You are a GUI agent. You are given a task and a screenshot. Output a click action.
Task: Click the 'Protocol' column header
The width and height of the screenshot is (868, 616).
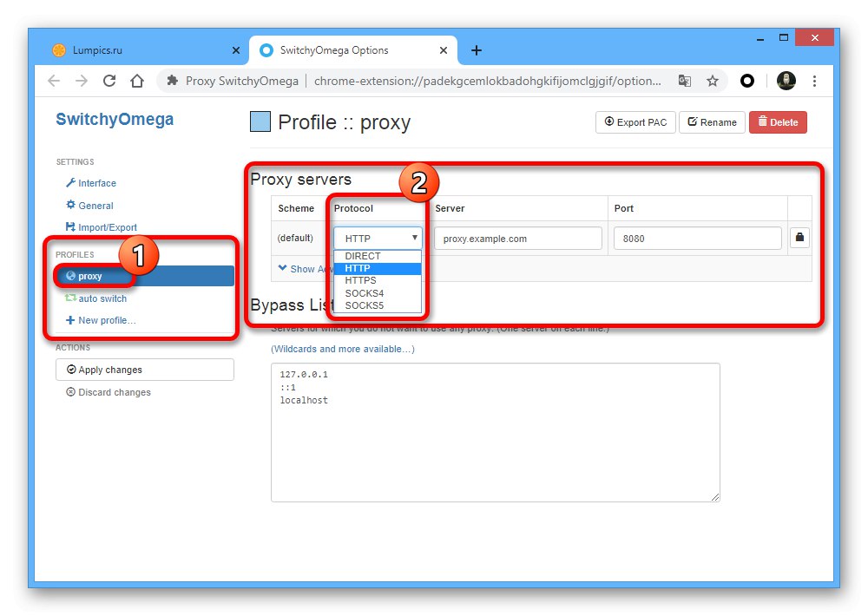(x=354, y=208)
